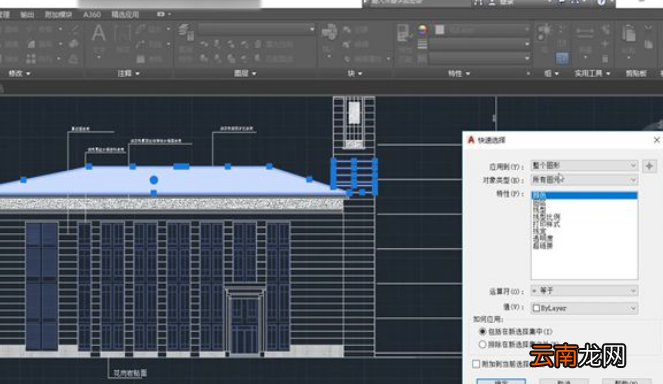Click the Insert block icon
Image resolution: width=663 pixels, height=384 pixels.
point(329,32)
